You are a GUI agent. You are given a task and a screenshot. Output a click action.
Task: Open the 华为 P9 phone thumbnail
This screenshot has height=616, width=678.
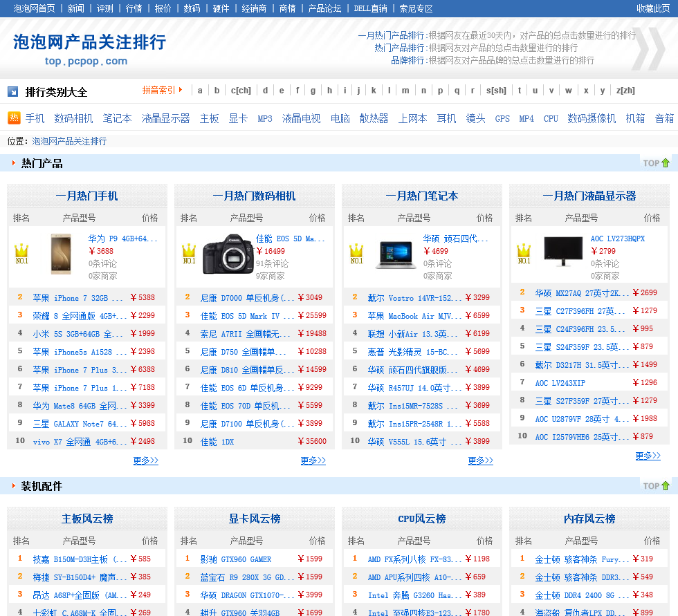click(61, 254)
